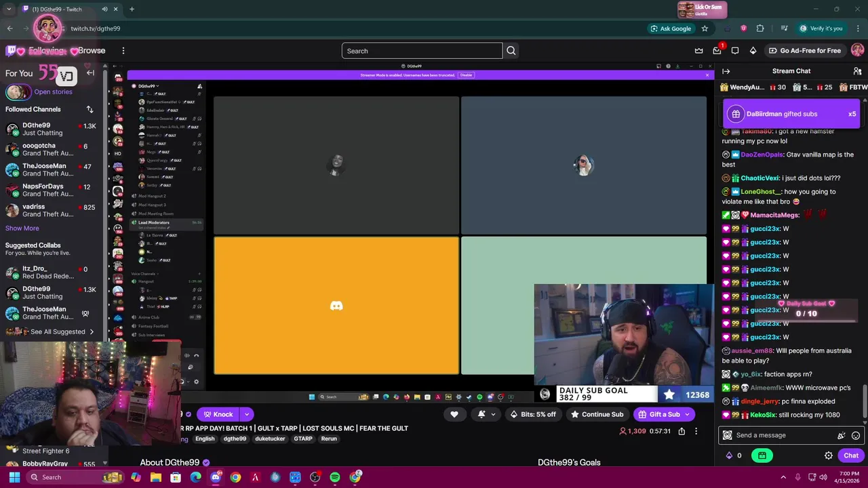Open Chrome tab search dropdown
The width and height of the screenshot is (868, 488).
[9, 9]
